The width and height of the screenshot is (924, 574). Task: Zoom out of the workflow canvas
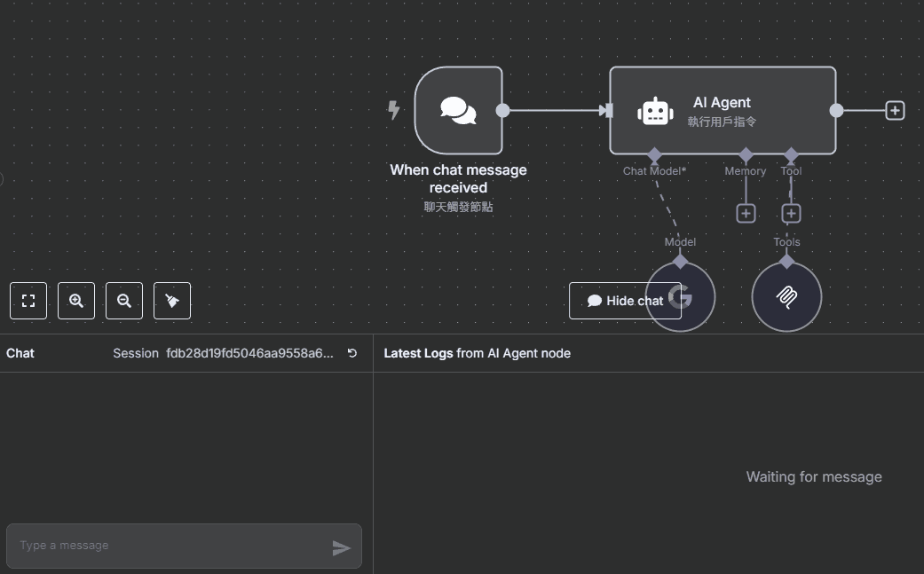(124, 301)
